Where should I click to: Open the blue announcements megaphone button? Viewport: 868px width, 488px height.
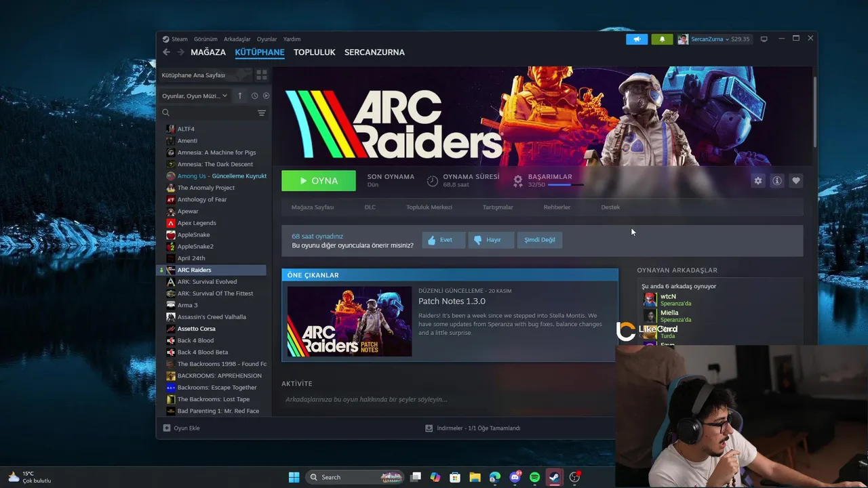(x=637, y=39)
